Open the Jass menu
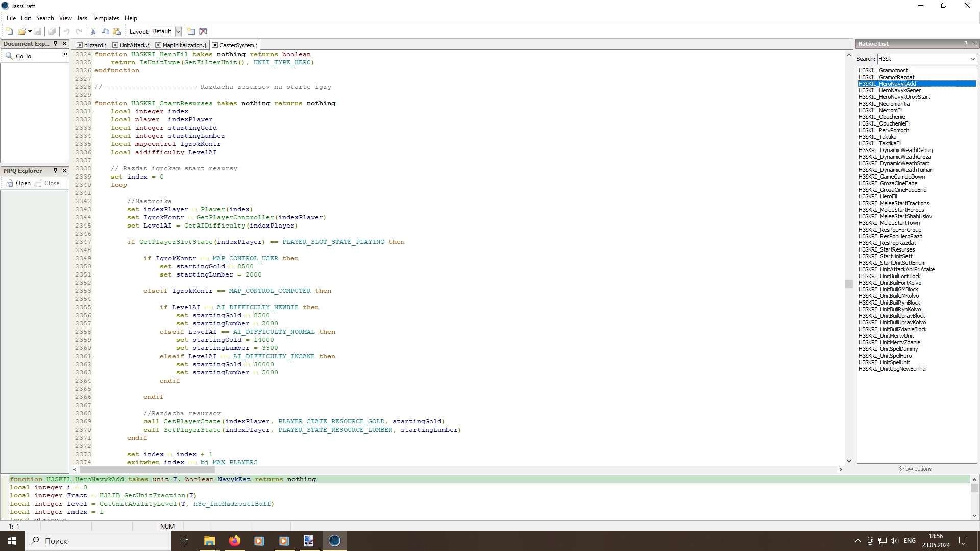The image size is (980, 551). [82, 18]
